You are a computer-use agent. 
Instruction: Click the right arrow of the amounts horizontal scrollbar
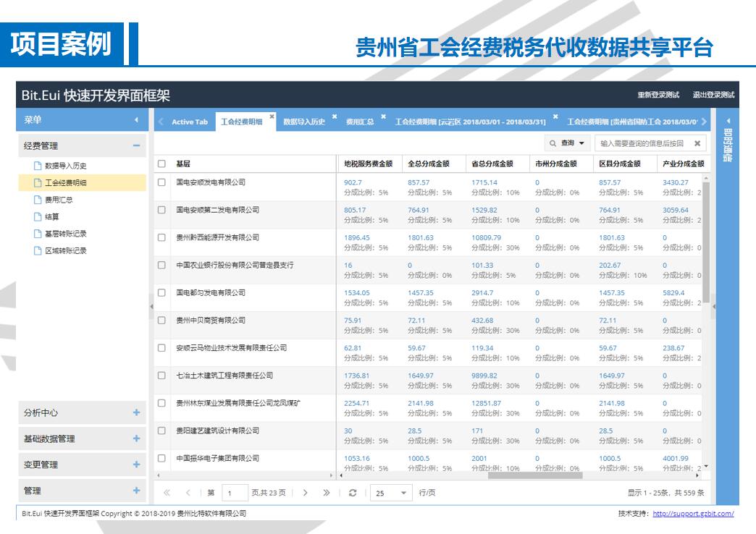tap(697, 475)
